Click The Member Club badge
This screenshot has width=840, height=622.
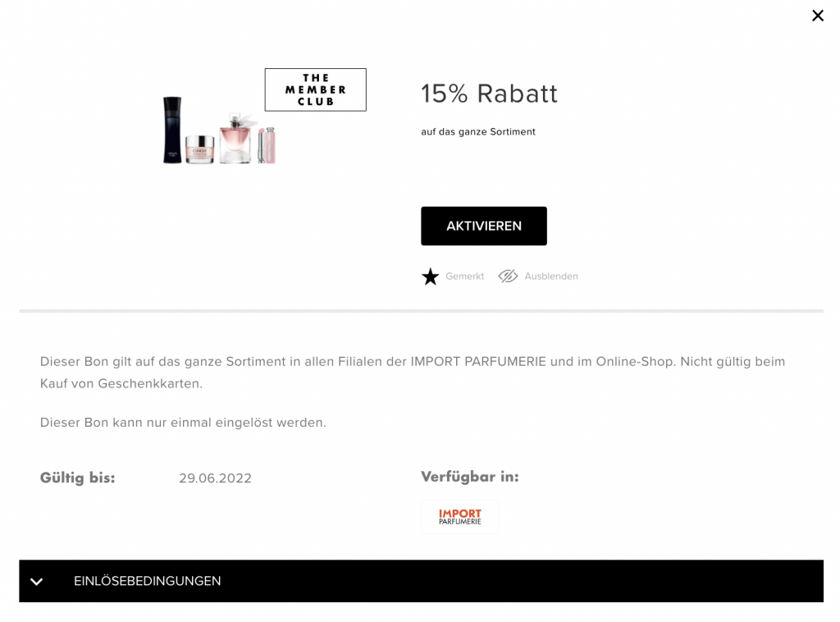[315, 89]
